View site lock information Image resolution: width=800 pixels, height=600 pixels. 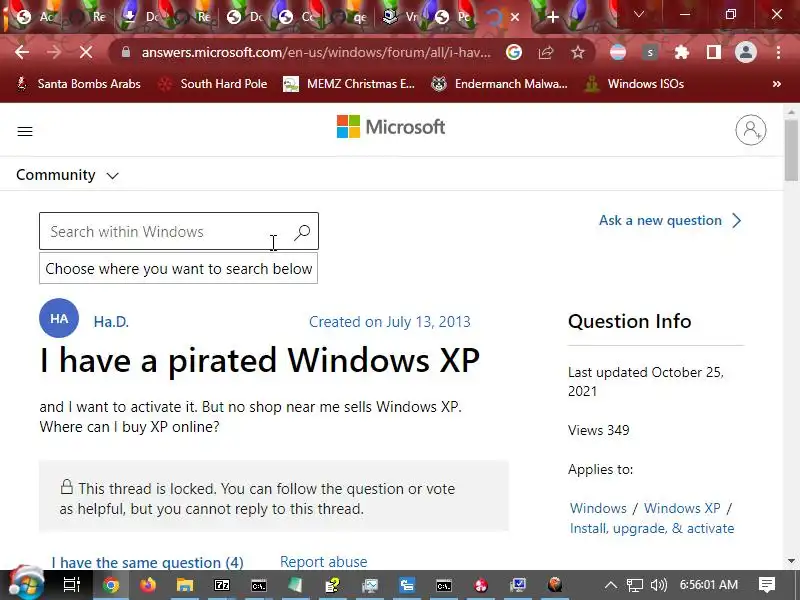126,52
